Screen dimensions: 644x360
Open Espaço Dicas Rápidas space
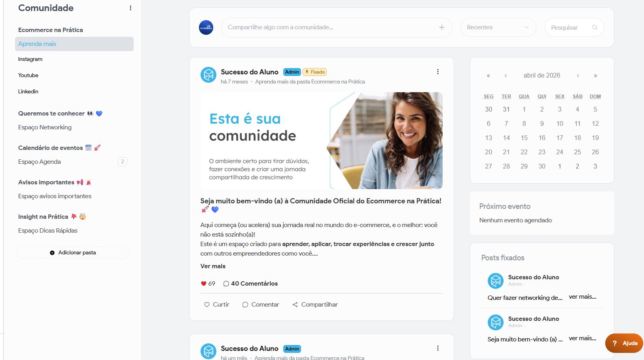[x=48, y=231]
